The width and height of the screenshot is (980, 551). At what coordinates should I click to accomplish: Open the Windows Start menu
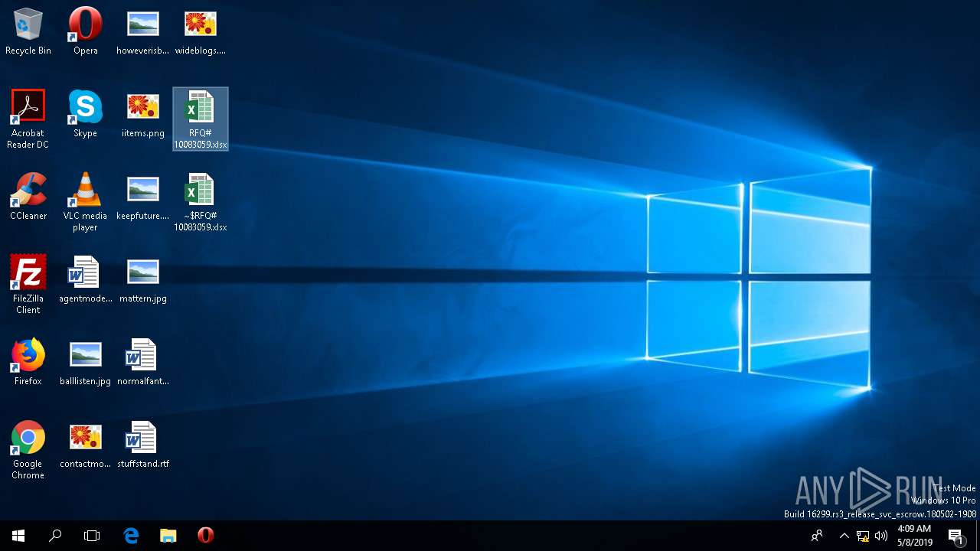[18, 536]
